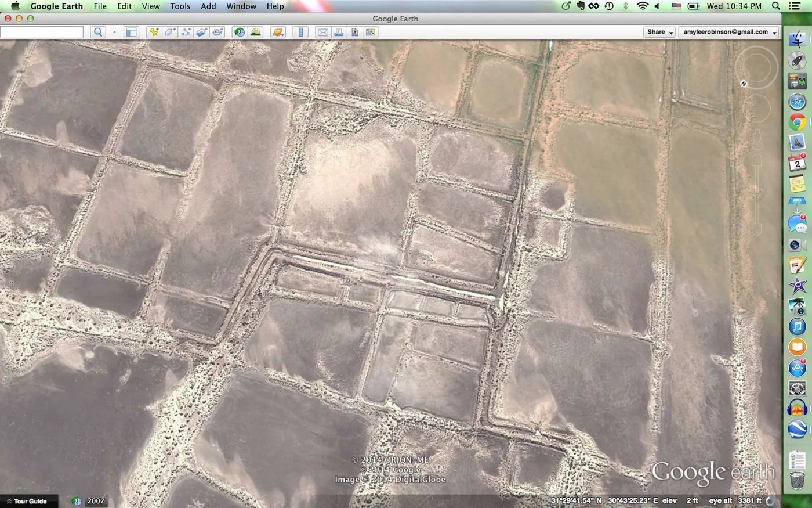Open iTunes from the Dock
The height and width of the screenshot is (508, 812).
tap(797, 327)
